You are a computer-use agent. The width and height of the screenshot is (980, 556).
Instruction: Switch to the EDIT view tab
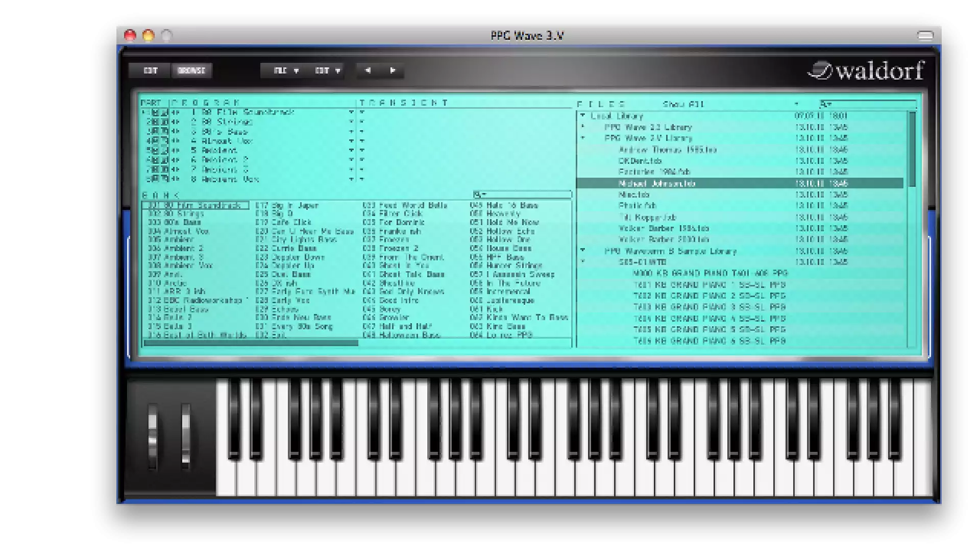click(x=151, y=70)
